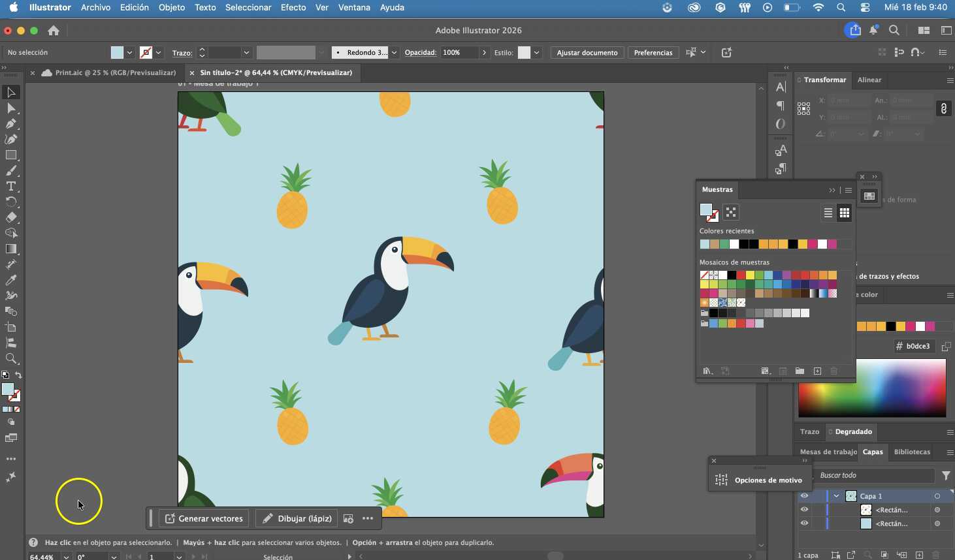Activate the Paintbrush tool
The image size is (955, 560).
[x=11, y=171]
